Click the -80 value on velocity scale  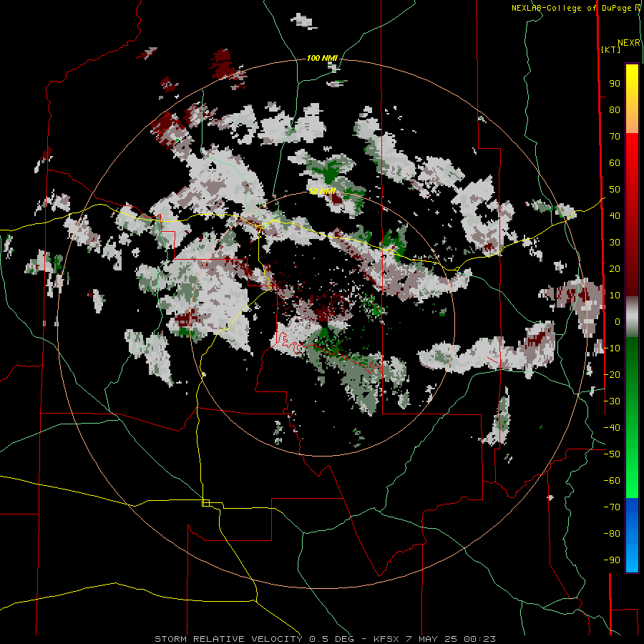(612, 534)
